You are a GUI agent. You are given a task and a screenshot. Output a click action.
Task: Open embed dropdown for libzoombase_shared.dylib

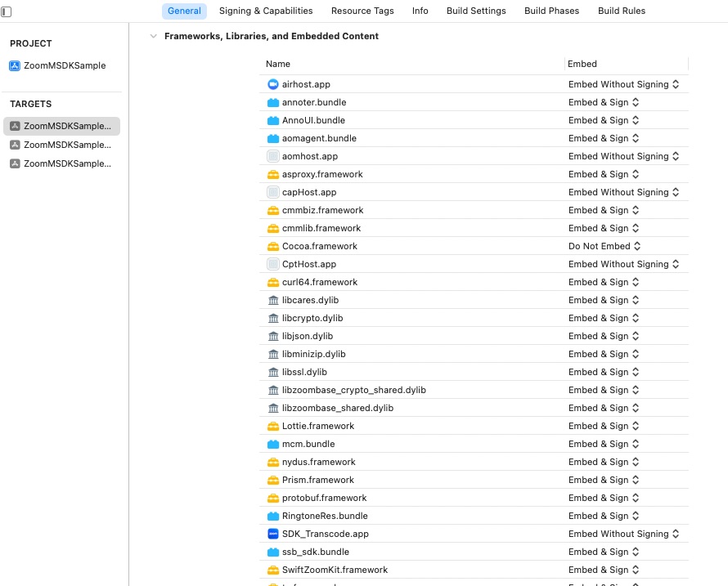(604, 409)
